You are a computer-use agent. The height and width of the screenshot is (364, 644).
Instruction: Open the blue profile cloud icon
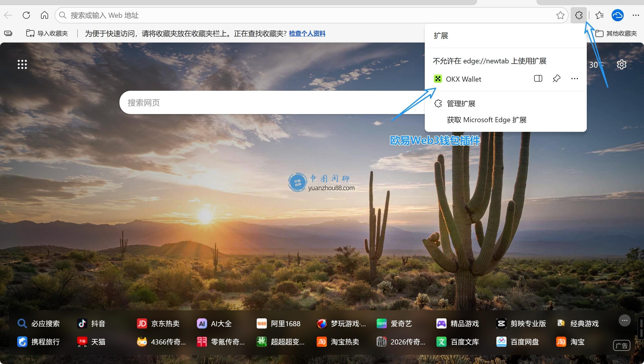[617, 15]
